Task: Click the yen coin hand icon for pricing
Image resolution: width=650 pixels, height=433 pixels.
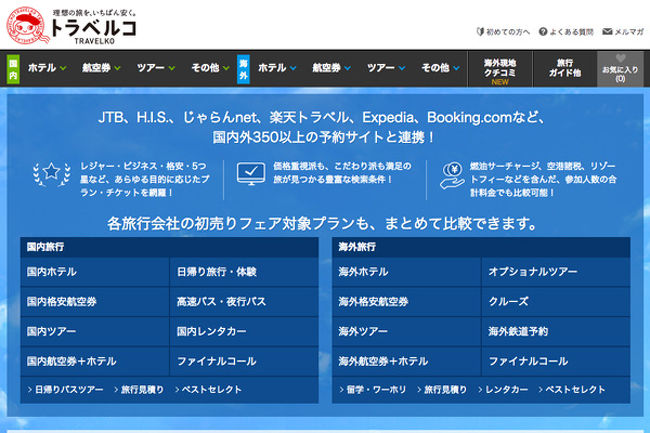Action: (x=452, y=176)
